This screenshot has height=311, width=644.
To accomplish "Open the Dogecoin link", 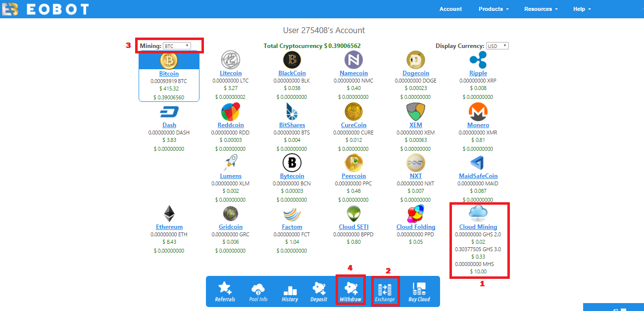I will 416,73.
